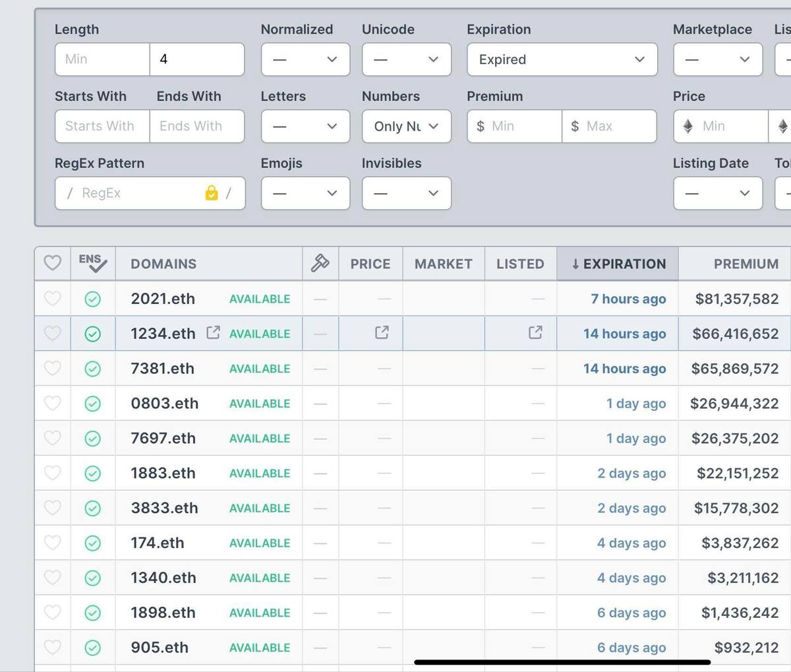Click the ENS verified column header icon
This screenshot has height=672, width=791.
(x=92, y=263)
